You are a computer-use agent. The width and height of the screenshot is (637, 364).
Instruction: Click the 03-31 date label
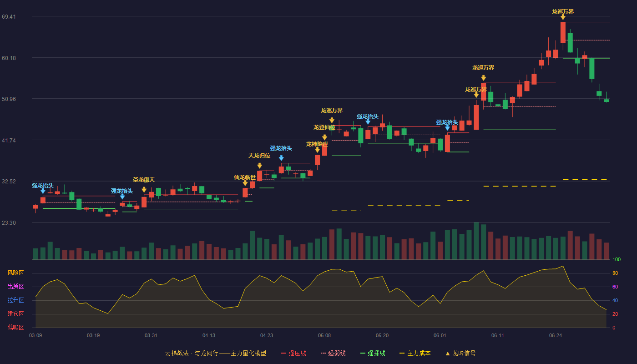click(x=151, y=335)
